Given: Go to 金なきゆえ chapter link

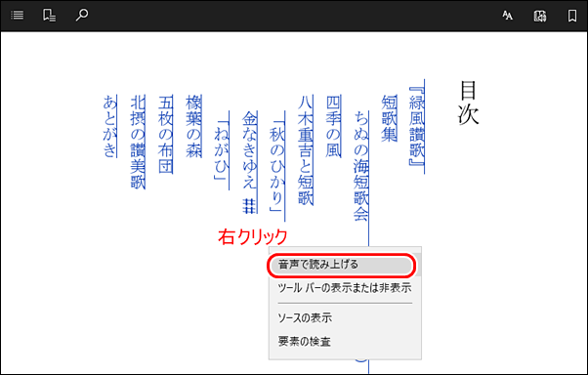Looking at the screenshot, I should [x=250, y=162].
